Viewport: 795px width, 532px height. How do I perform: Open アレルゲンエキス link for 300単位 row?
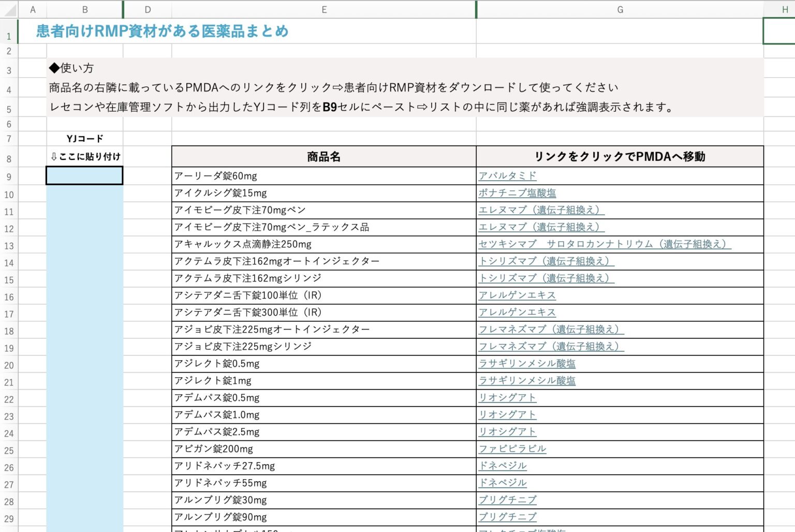pyautogui.click(x=517, y=312)
